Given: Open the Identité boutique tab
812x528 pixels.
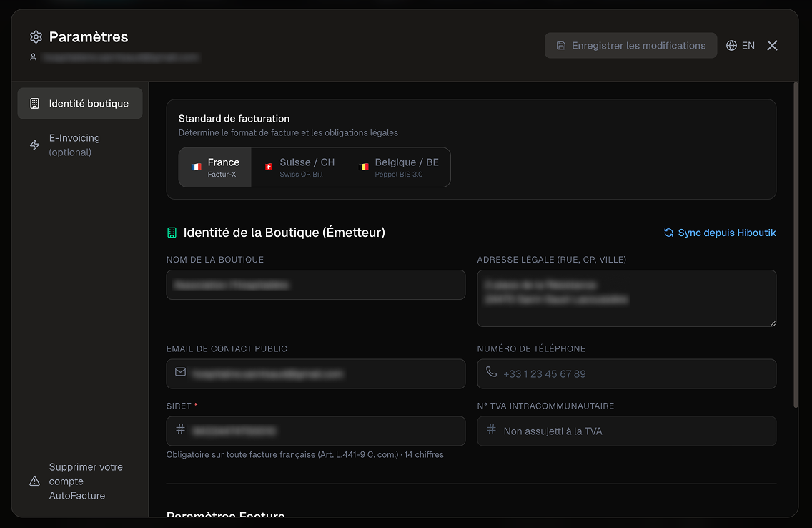Looking at the screenshot, I should click(x=79, y=103).
